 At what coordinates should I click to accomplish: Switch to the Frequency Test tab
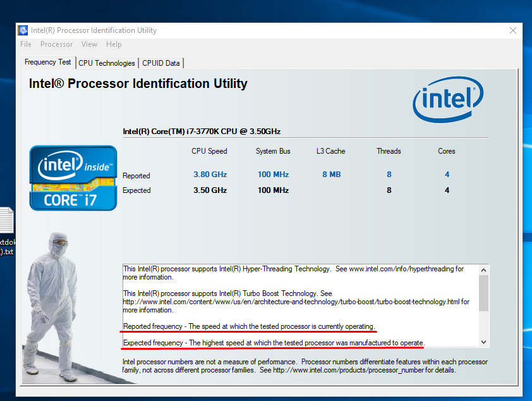(x=48, y=62)
